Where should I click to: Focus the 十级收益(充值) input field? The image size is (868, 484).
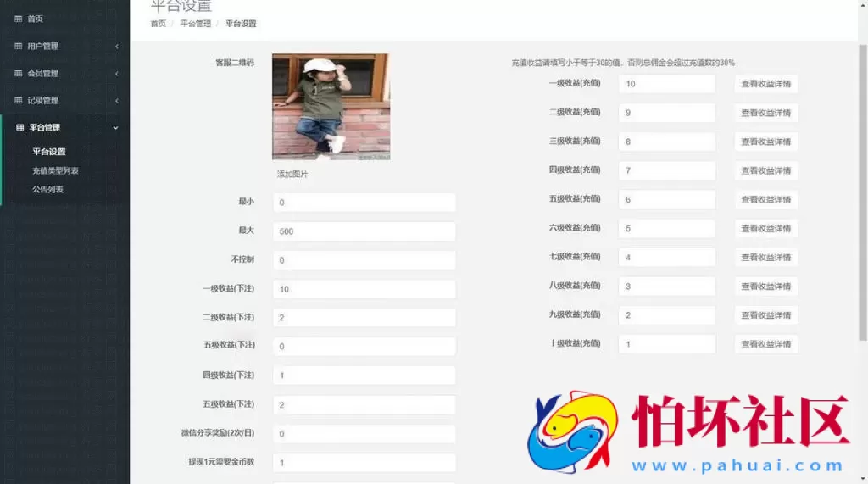(x=667, y=344)
